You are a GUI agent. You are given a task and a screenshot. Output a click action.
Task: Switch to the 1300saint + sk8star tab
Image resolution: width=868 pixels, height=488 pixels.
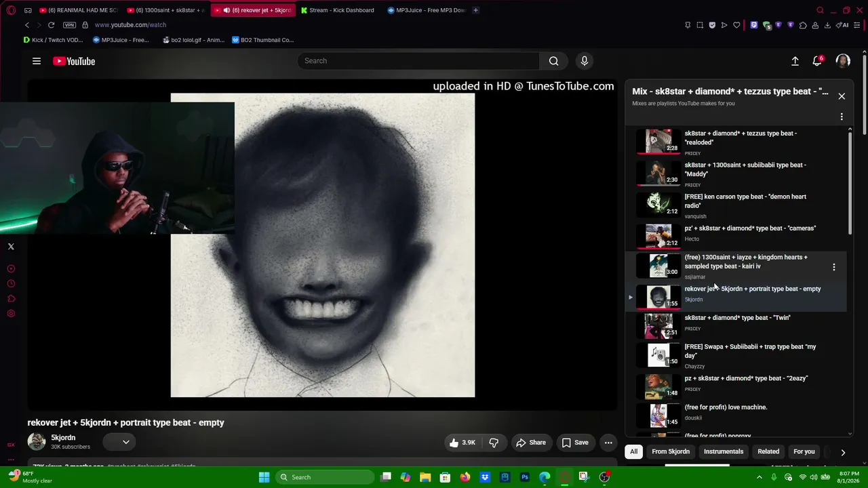point(166,10)
